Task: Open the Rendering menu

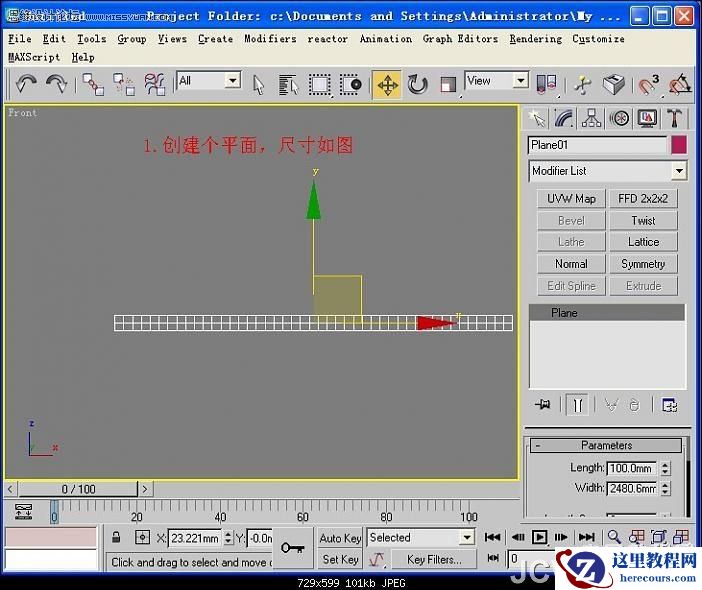Action: (535, 39)
